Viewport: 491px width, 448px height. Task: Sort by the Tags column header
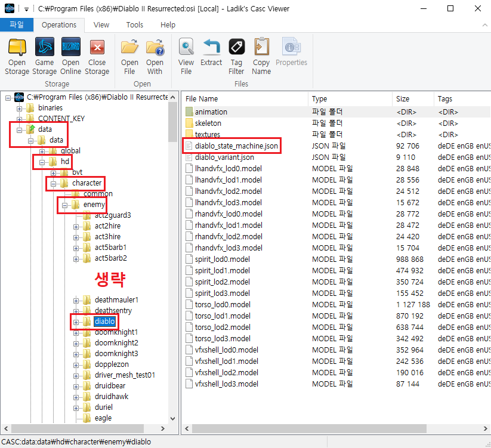click(462, 99)
